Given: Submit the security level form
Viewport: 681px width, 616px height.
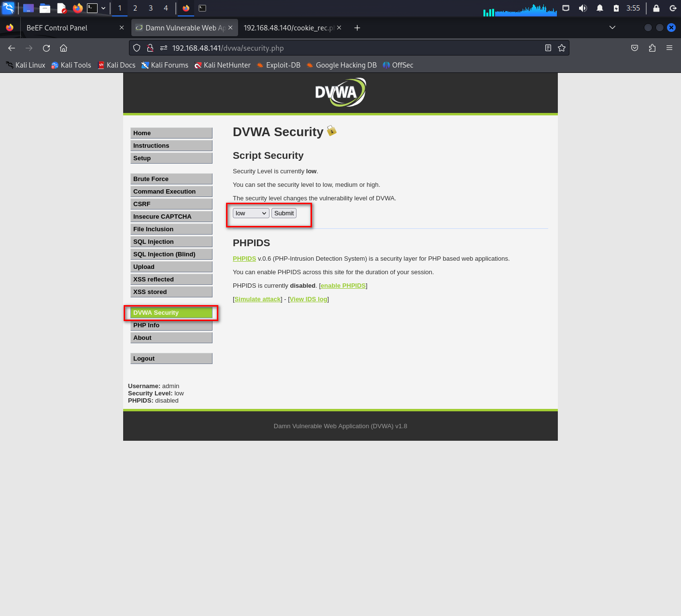Looking at the screenshot, I should pos(284,213).
